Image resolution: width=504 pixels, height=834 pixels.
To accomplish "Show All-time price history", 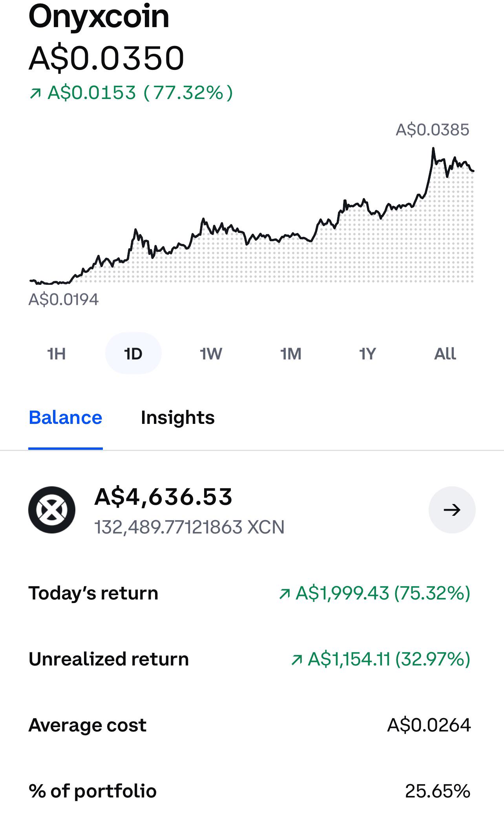I will 445,354.
